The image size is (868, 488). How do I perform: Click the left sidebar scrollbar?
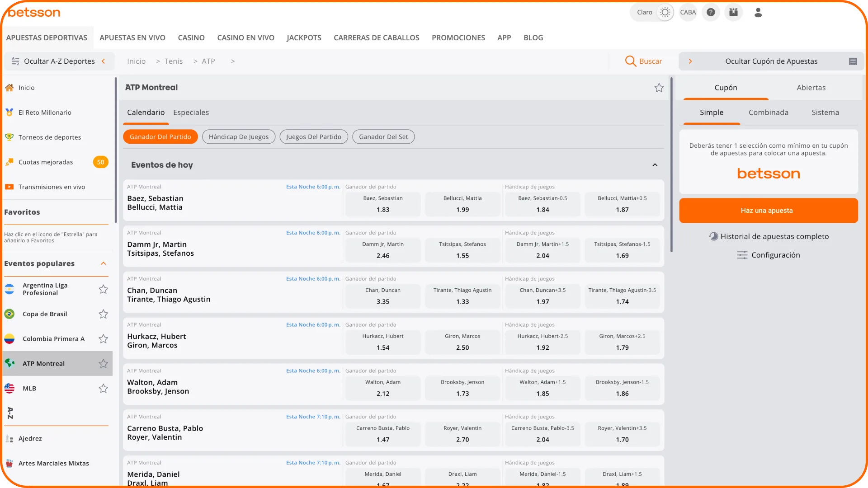[116, 150]
